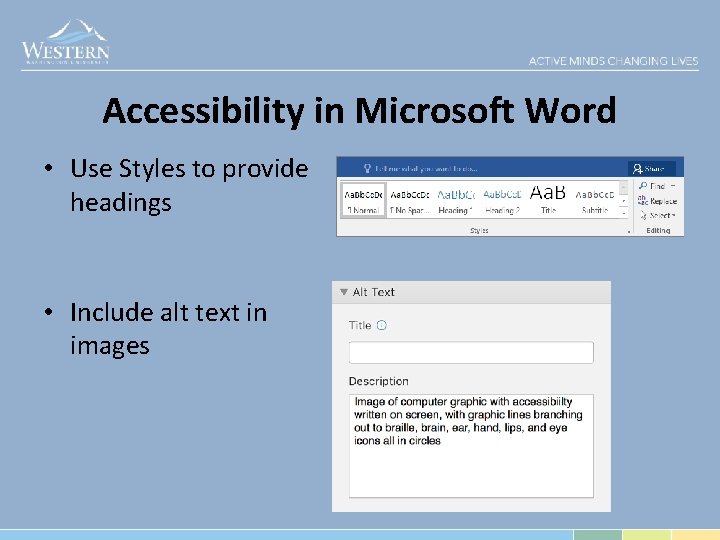Click the Western Washington University logo

[65, 42]
